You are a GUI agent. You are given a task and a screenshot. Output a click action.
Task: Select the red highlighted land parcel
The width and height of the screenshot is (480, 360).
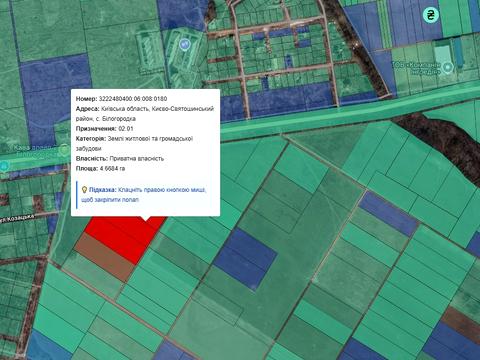pyautogui.click(x=125, y=238)
